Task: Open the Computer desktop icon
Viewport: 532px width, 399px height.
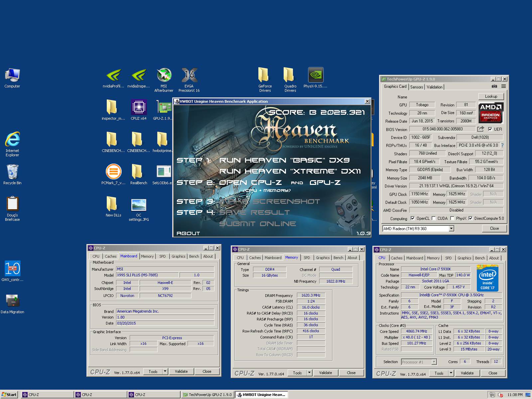Action: coord(12,78)
